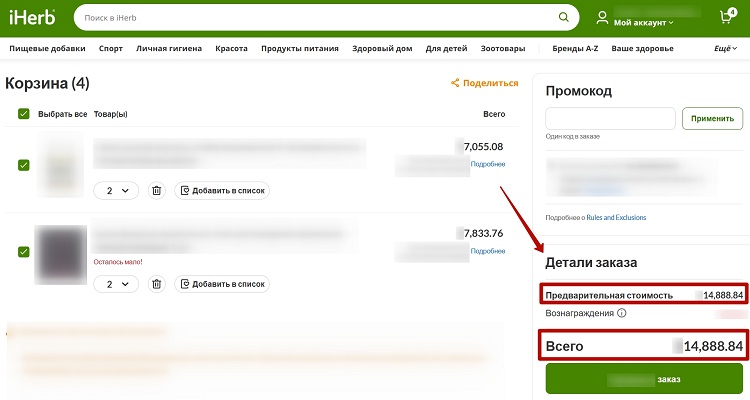Click the Предварительная стоимость label

pyautogui.click(x=609, y=295)
